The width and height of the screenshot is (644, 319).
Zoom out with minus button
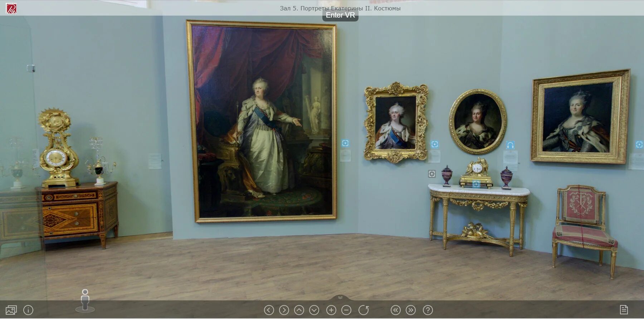pos(346,310)
